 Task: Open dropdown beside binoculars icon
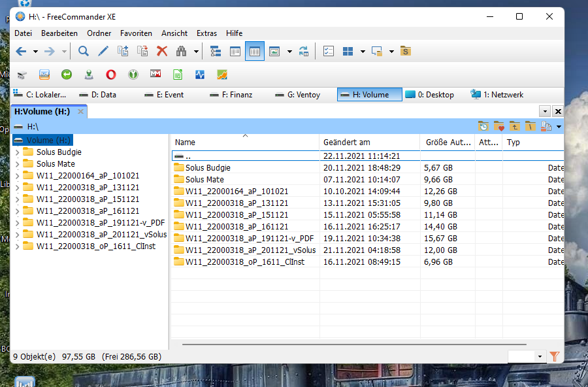[196, 52]
